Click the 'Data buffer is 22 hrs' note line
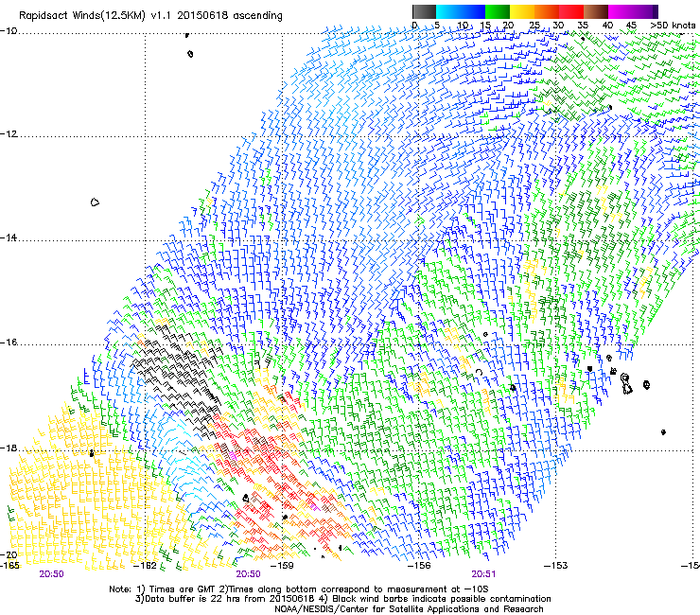This screenshot has height=615, width=700. [x=342, y=599]
